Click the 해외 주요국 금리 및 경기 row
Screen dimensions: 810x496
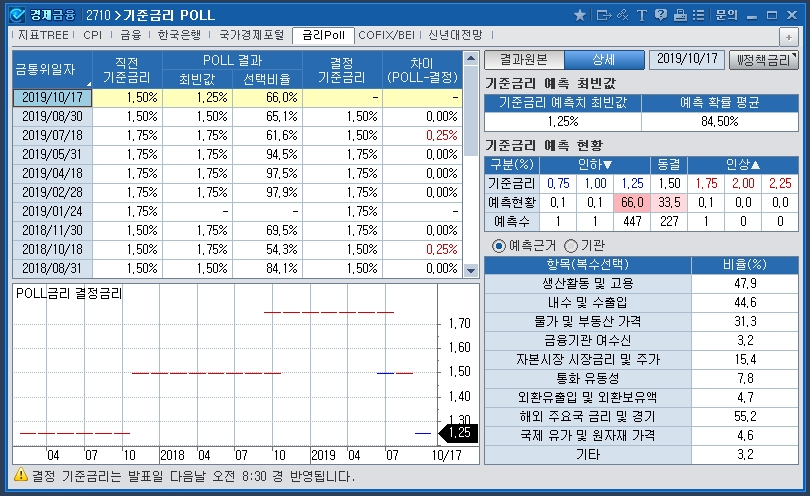[x=642, y=416]
